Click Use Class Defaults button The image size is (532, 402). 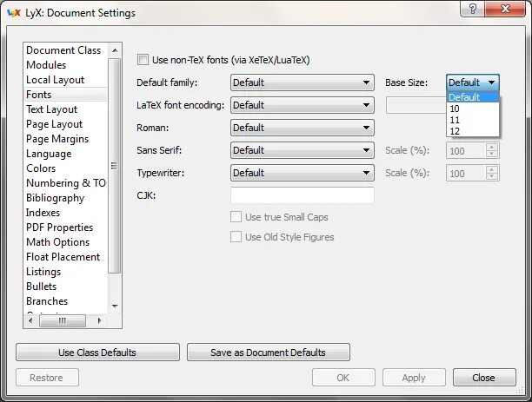tap(97, 353)
